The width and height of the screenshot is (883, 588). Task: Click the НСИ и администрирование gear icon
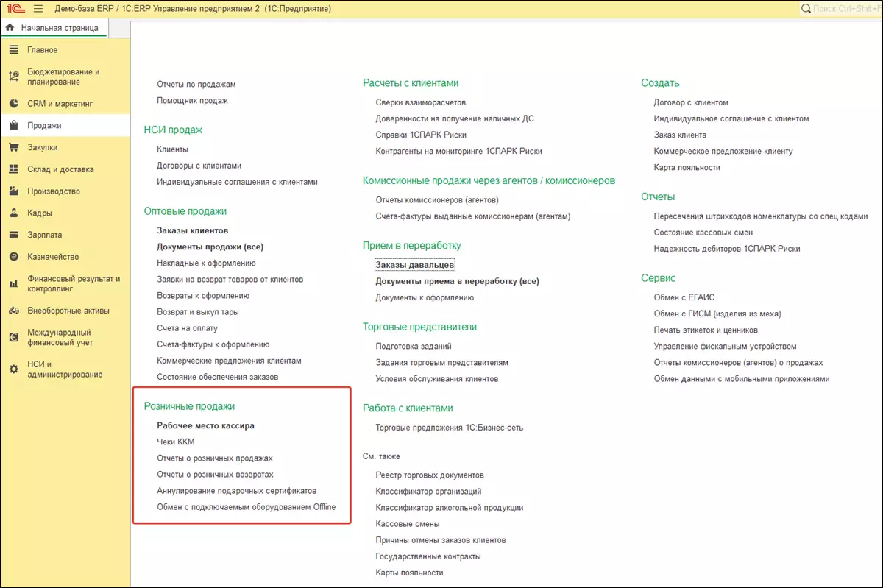pyautogui.click(x=13, y=369)
